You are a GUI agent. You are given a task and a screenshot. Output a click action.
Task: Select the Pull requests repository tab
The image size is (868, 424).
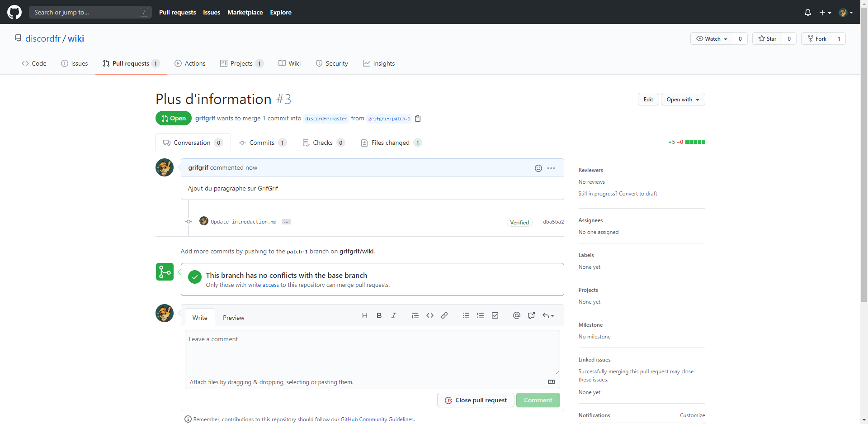[131, 63]
